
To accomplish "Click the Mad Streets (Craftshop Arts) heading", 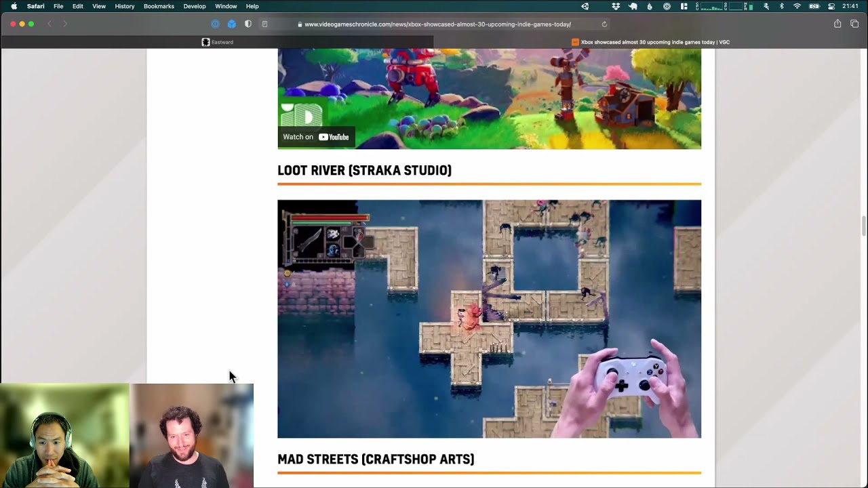I will click(x=376, y=459).
